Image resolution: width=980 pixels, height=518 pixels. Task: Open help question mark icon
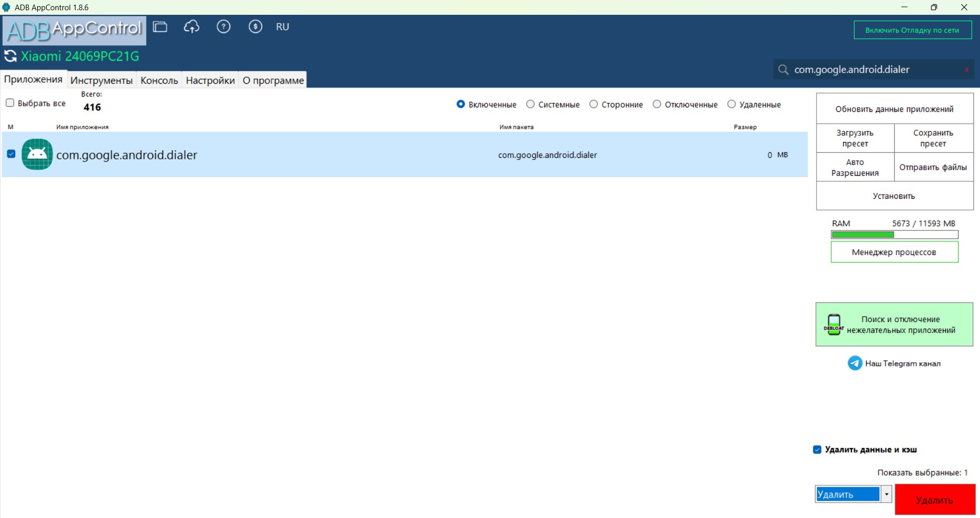[223, 27]
